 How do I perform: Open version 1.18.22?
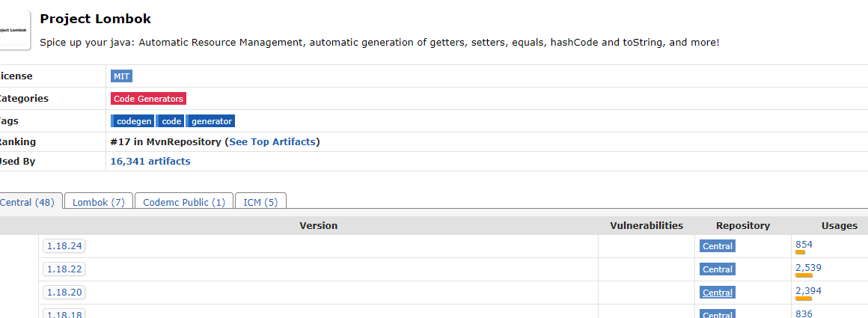point(64,269)
